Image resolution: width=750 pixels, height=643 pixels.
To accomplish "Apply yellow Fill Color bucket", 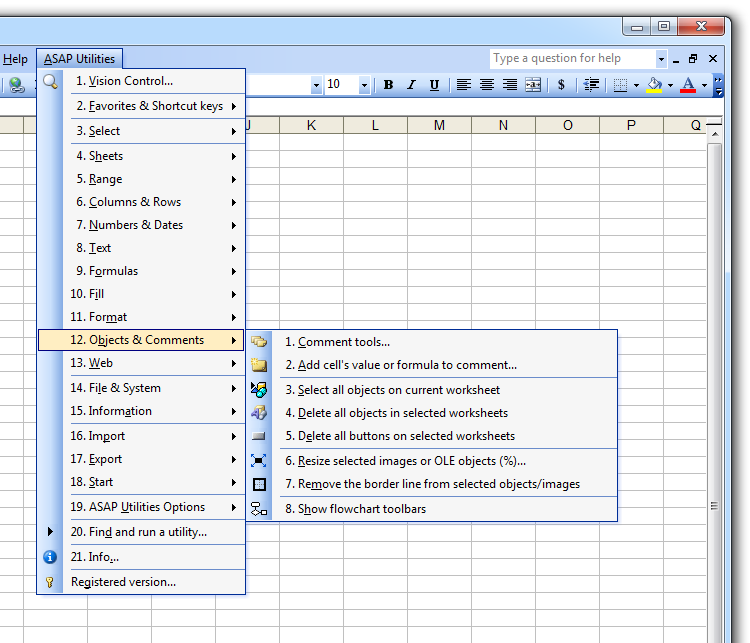I will (654, 85).
